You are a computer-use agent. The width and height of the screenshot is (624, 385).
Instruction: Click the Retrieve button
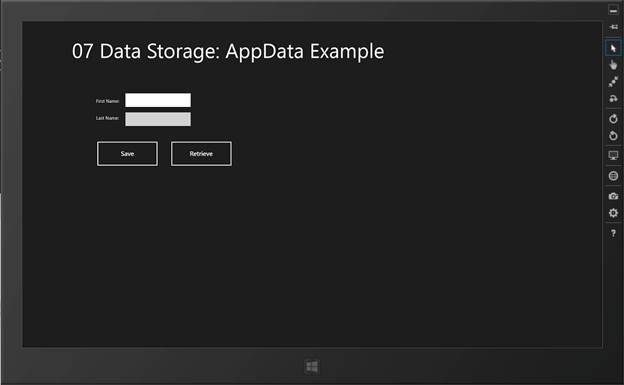tap(201, 154)
